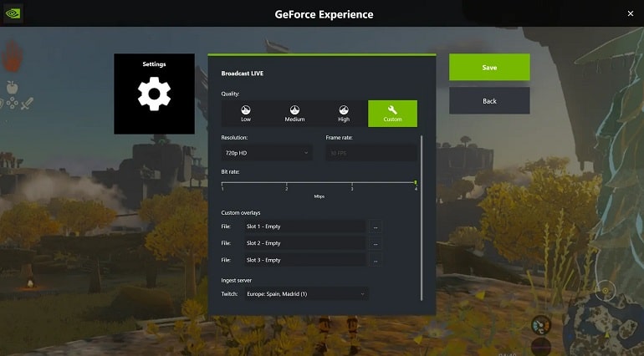Open the Settings gear tile
The height and width of the screenshot is (356, 644).
154,94
